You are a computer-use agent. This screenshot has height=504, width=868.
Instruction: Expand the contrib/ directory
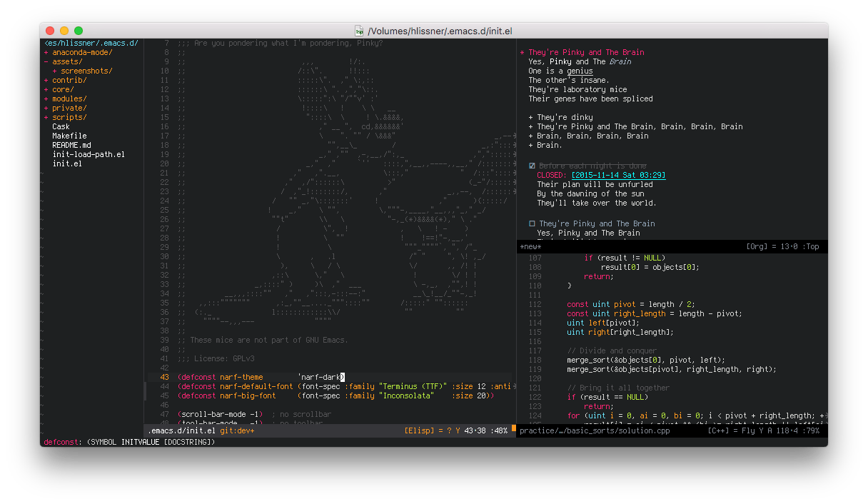(x=46, y=80)
